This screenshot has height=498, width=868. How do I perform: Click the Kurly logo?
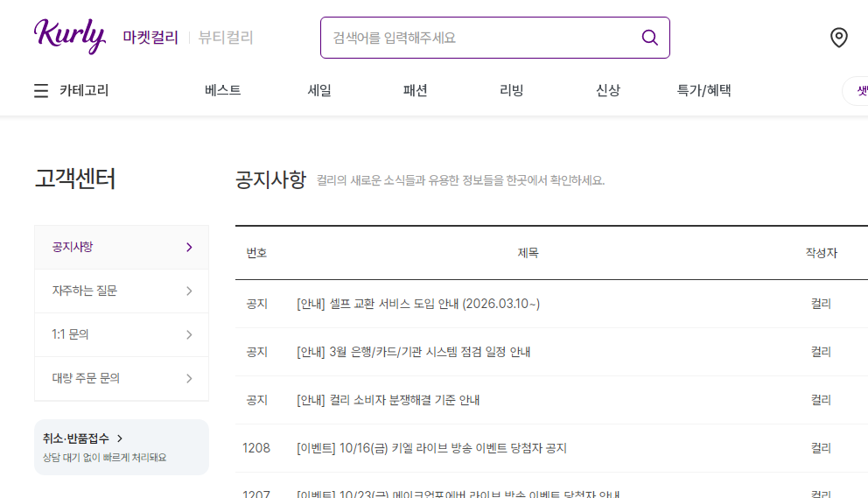70,37
